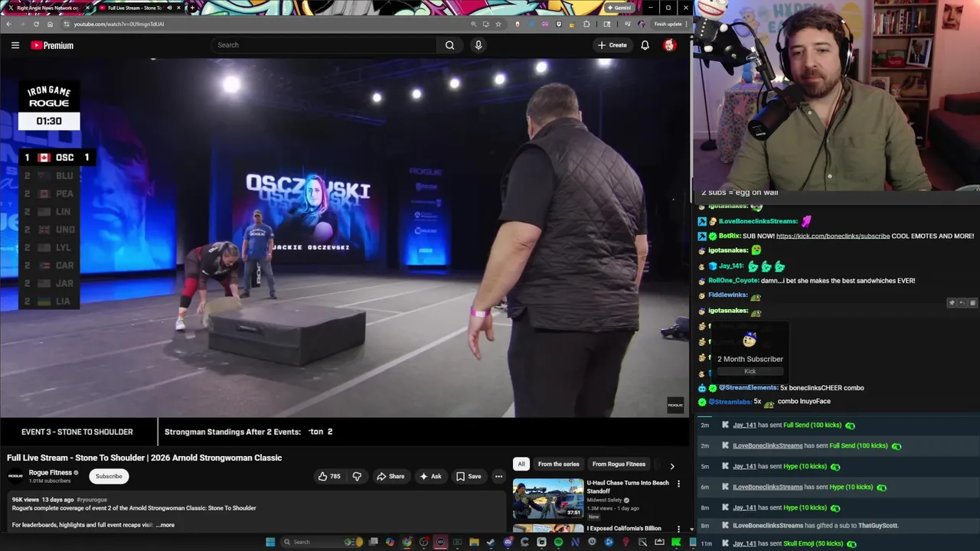980x551 pixels.
Task: Like the video with 785 likes
Action: click(329, 476)
